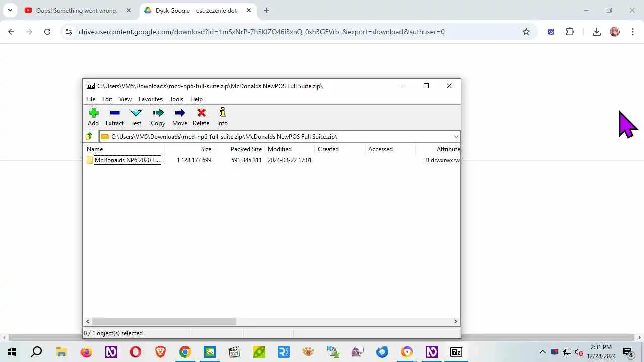Open the Favorites menu

click(x=150, y=99)
